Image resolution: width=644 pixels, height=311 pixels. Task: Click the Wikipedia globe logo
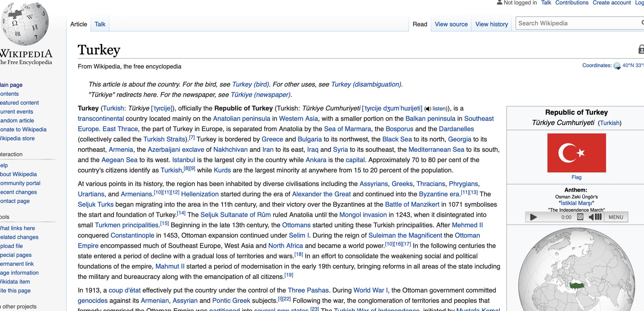pyautogui.click(x=25, y=23)
